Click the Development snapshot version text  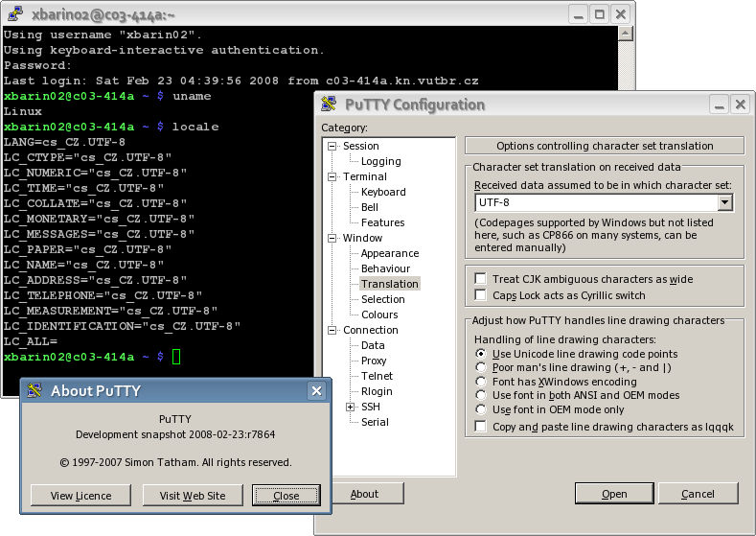click(x=175, y=434)
